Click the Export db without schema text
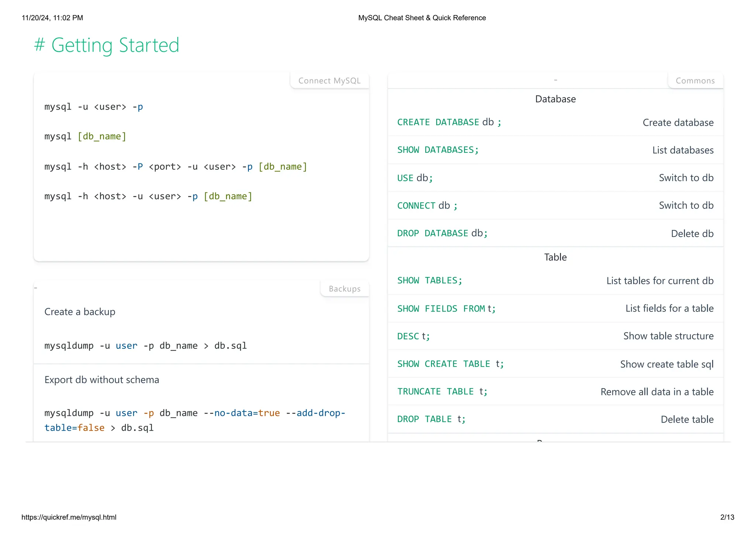The image size is (756, 534). point(102,380)
